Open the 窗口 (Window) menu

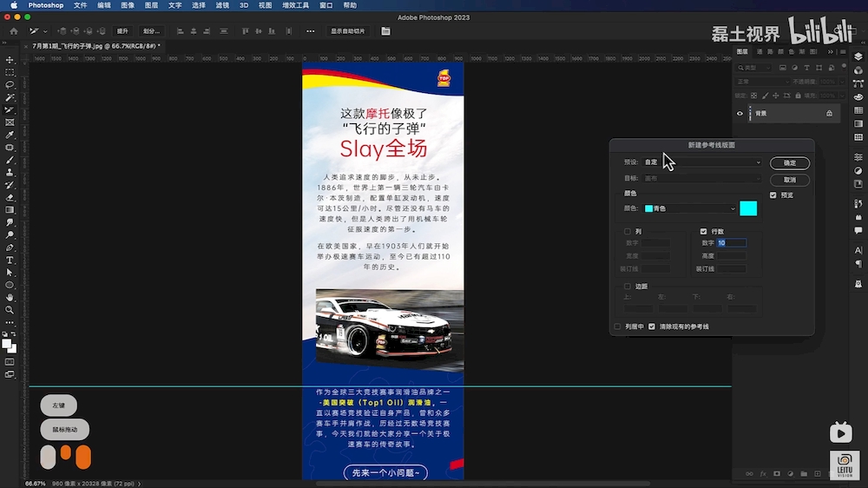pyautogui.click(x=326, y=5)
